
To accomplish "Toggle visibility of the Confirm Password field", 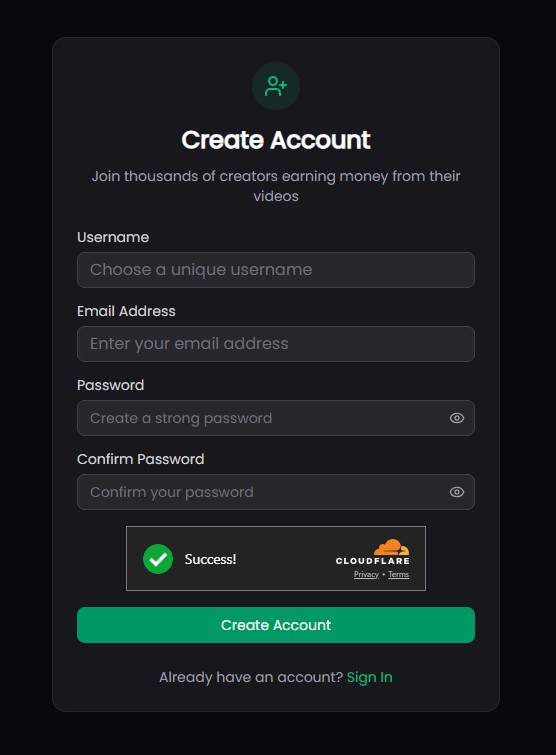I will click(x=457, y=492).
